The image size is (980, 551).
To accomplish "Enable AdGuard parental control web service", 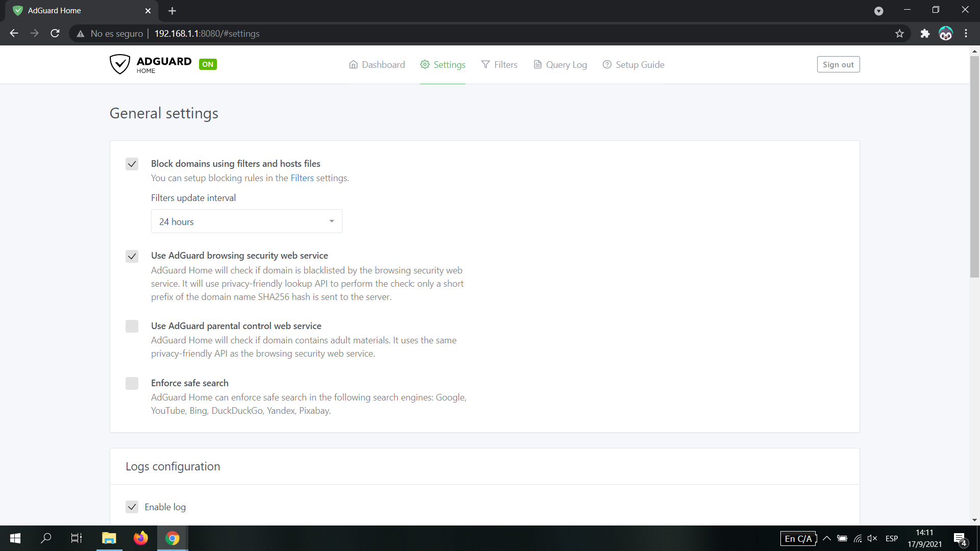I will pyautogui.click(x=132, y=326).
